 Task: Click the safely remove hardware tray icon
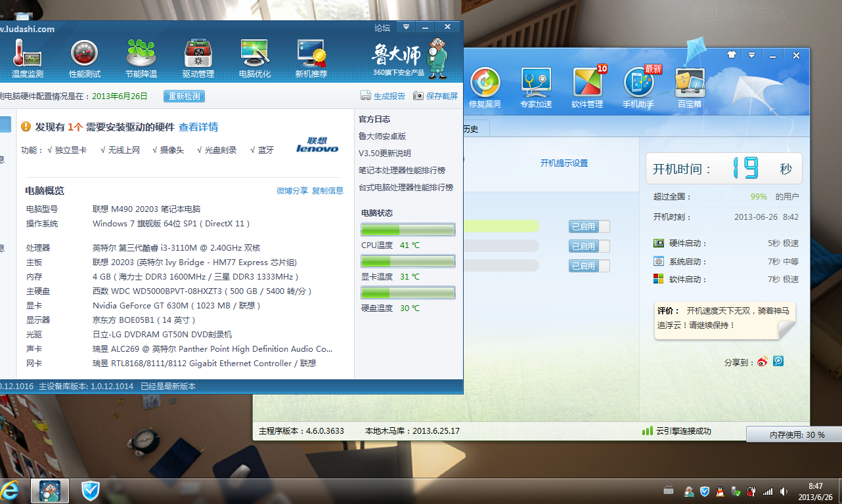coord(736,491)
